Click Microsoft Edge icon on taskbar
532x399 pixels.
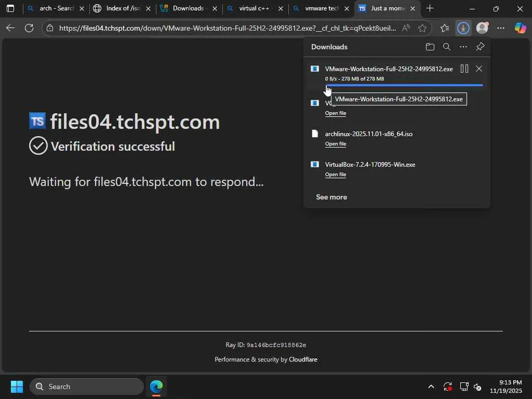156,387
